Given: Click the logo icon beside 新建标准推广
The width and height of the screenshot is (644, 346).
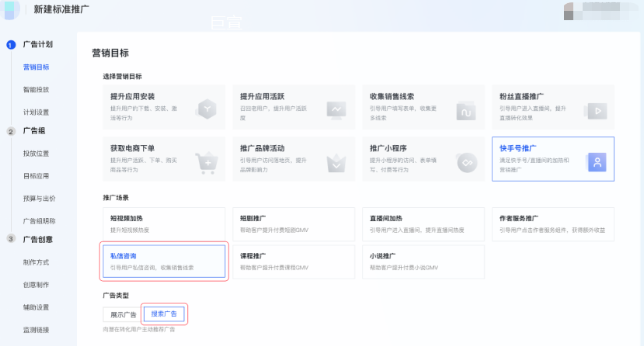Looking at the screenshot, I should coord(11,10).
